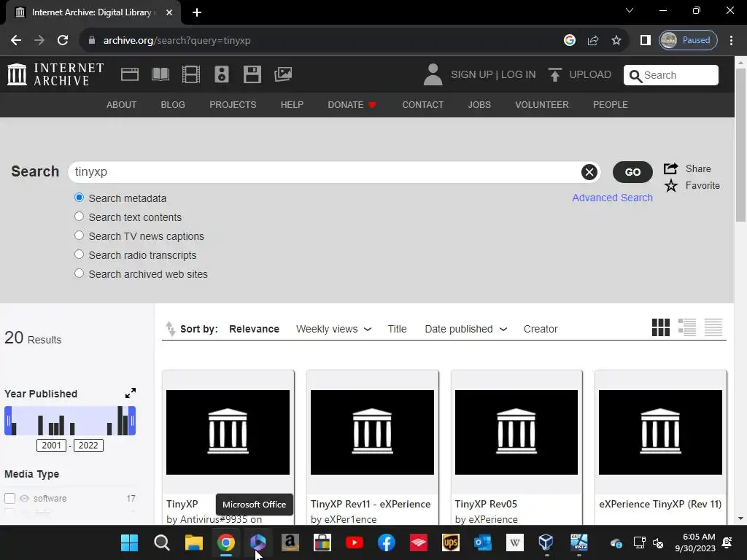The height and width of the screenshot is (560, 747).
Task: Open Chrome tab search chevron
Action: (630, 10)
